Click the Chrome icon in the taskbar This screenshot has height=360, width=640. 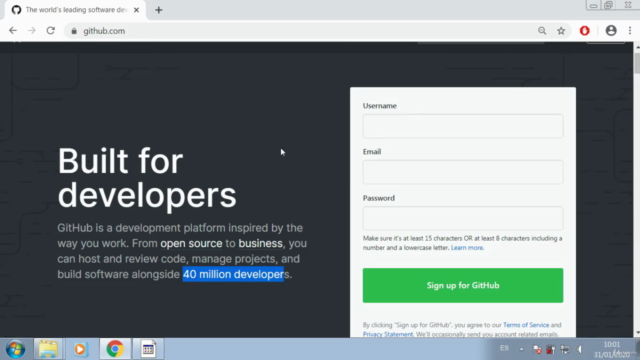pos(115,349)
